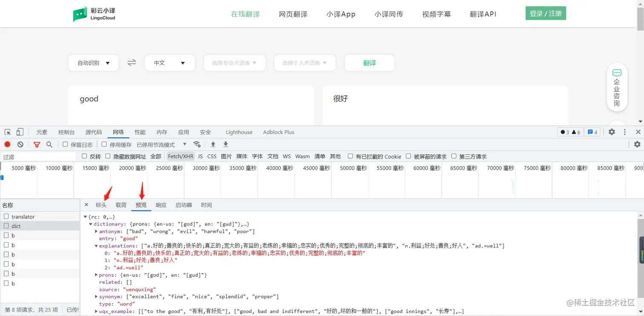Click the 登录 / 注册 button

[546, 14]
